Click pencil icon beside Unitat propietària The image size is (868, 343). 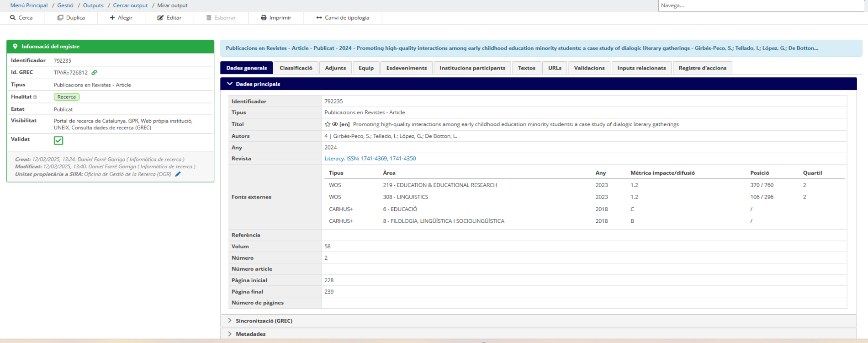(x=178, y=174)
